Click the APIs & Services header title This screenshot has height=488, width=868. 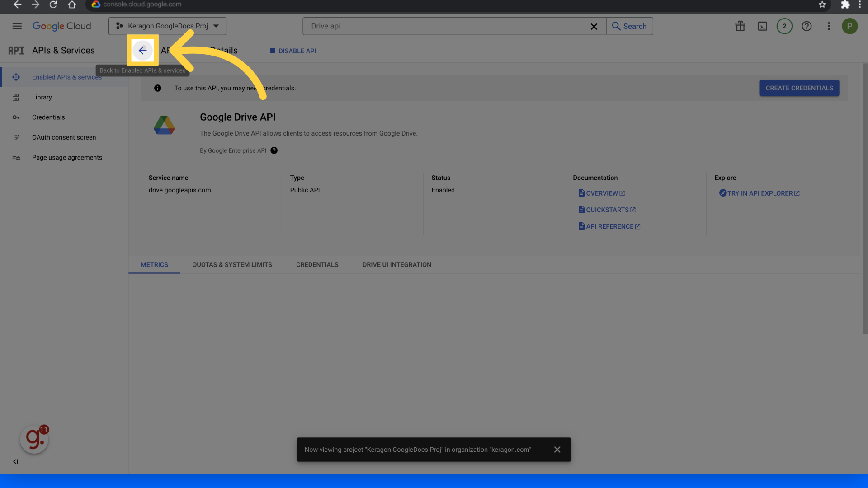coord(63,51)
